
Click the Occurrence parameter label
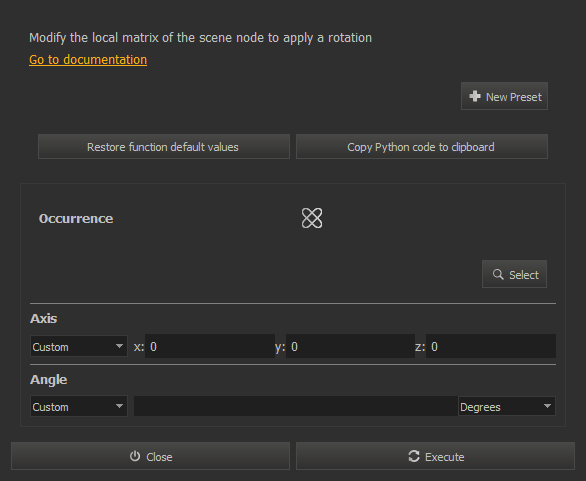coord(76,219)
